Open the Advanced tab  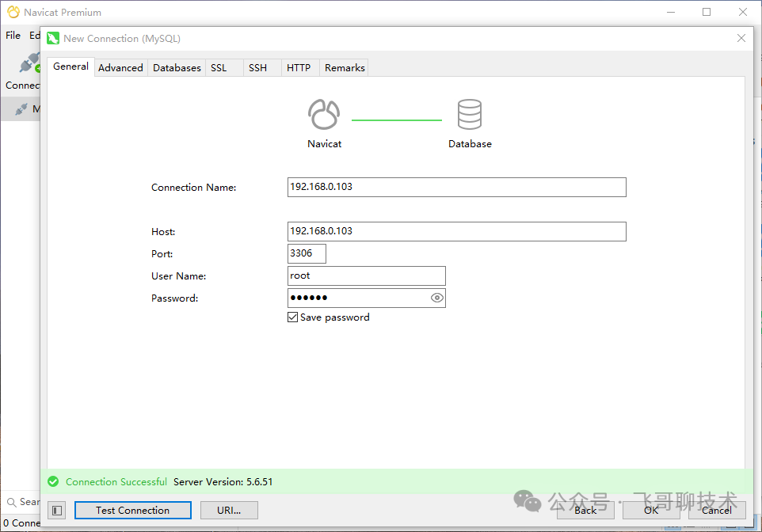pyautogui.click(x=120, y=67)
